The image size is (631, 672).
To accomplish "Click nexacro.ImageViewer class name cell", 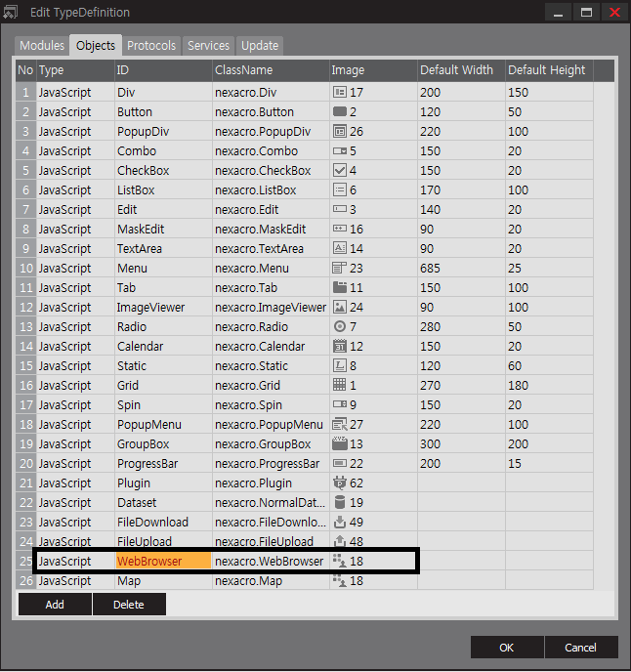I will tap(271, 307).
